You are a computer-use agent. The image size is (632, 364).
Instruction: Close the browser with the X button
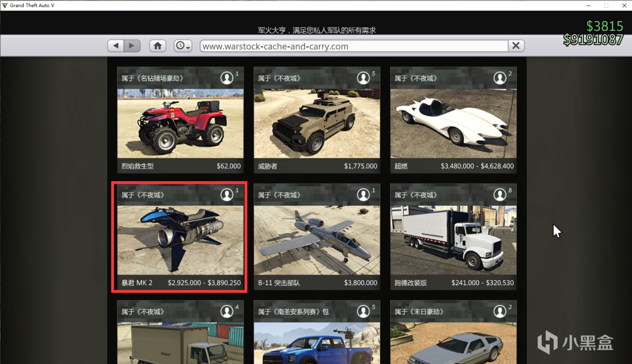516,46
